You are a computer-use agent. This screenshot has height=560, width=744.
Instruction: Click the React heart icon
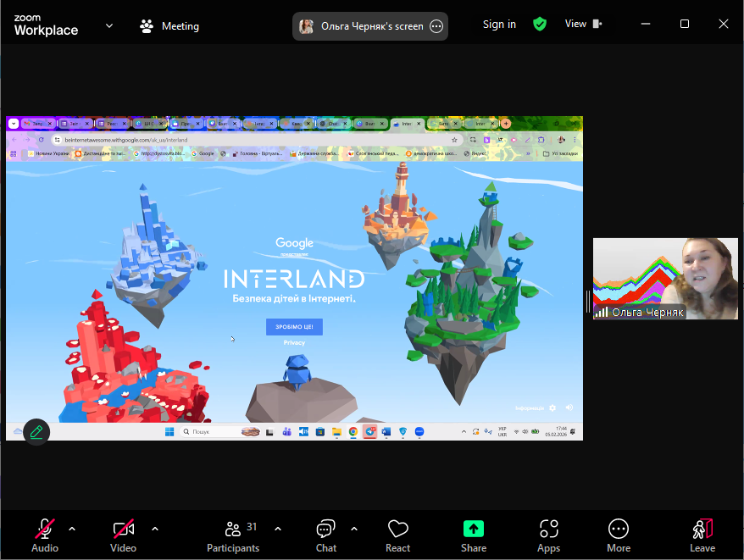397,535
